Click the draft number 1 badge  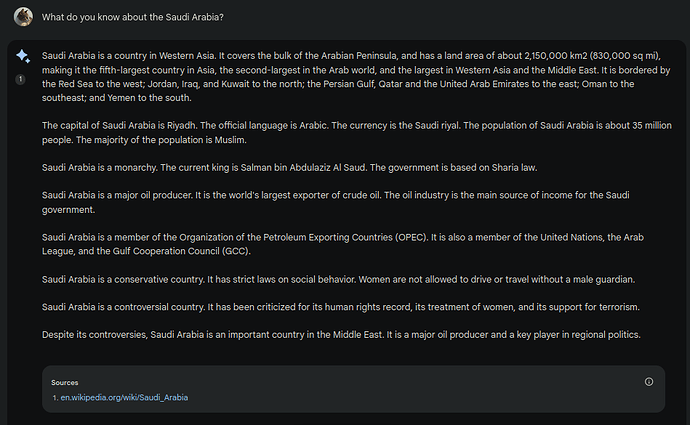(21, 79)
